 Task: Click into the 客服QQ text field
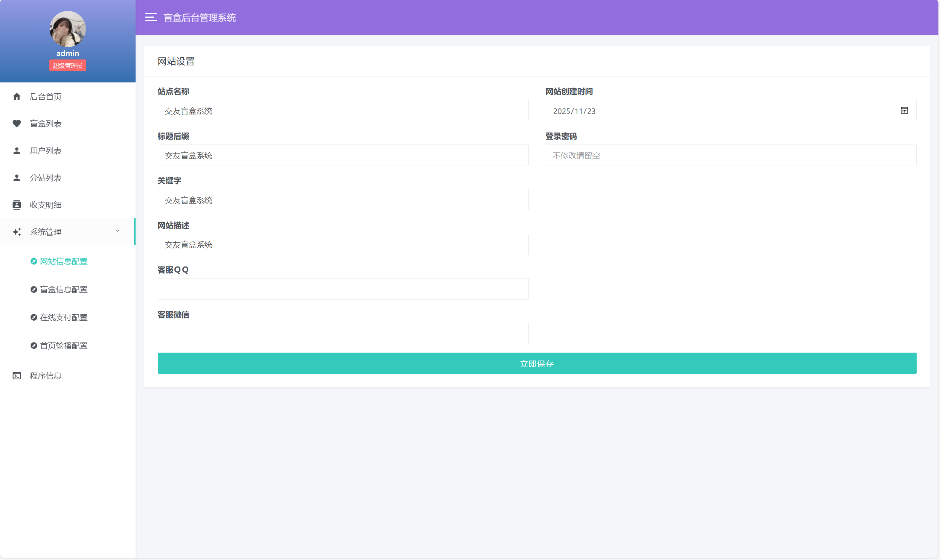343,289
